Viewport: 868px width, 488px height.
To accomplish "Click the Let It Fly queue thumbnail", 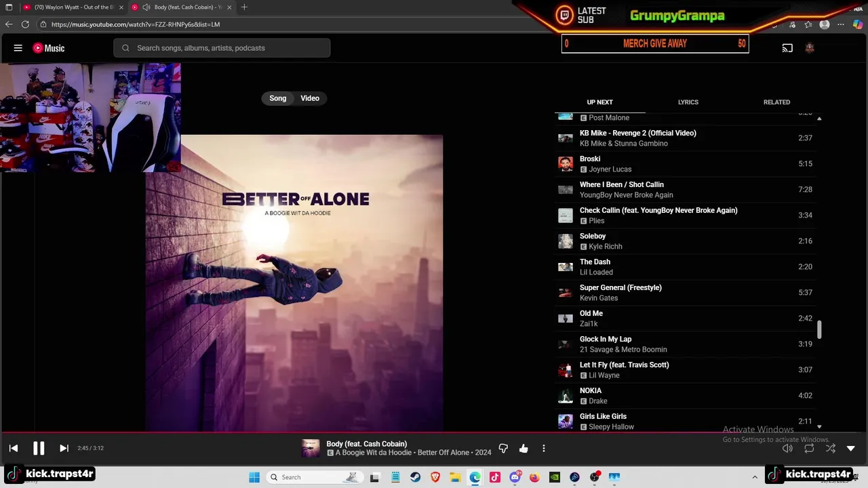I will 566,369.
